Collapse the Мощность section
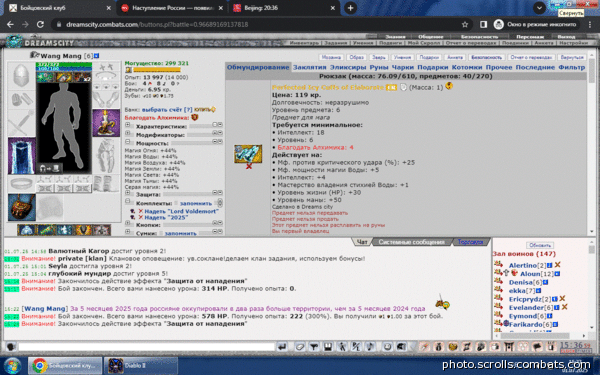600x375 pixels. point(127,142)
